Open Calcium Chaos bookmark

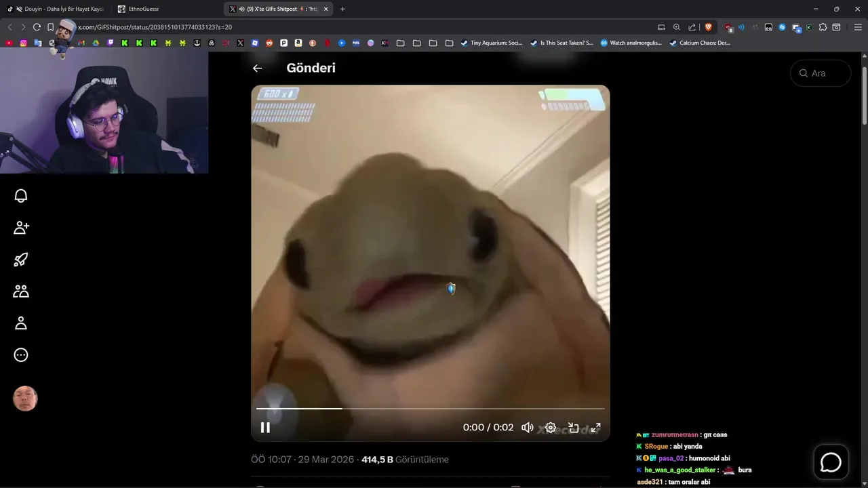point(700,43)
